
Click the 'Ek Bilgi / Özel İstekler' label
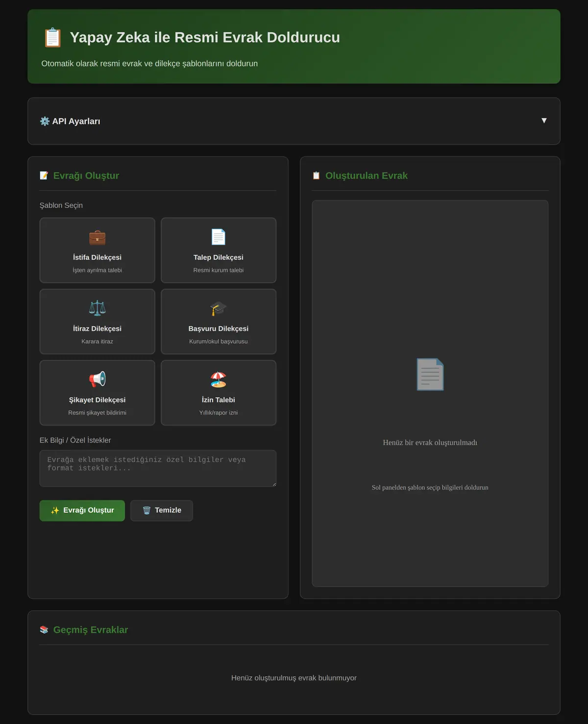75,440
